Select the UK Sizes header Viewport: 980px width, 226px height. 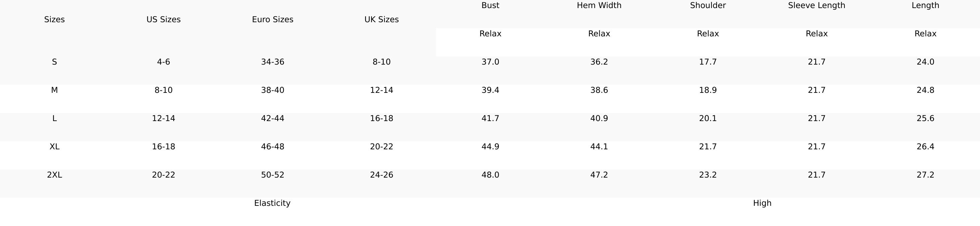coord(381,20)
